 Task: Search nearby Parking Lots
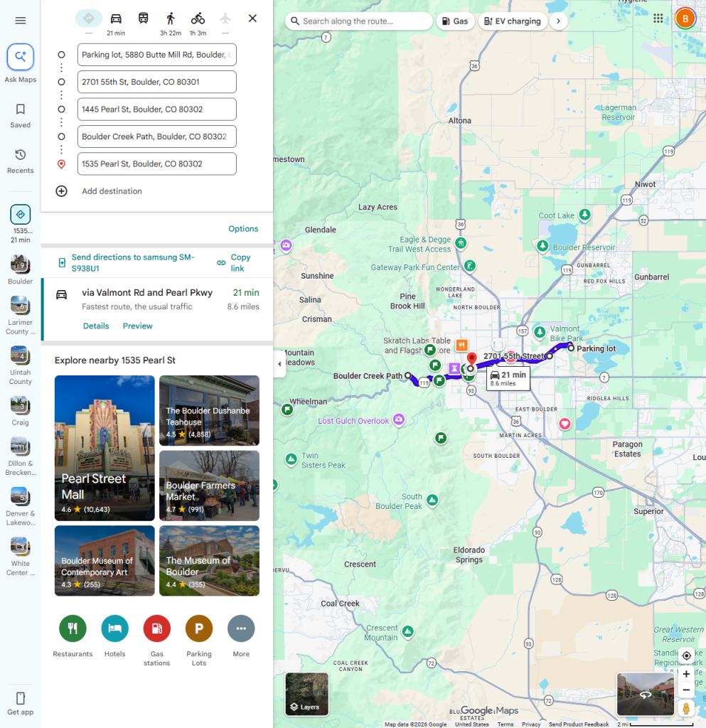[x=199, y=628]
